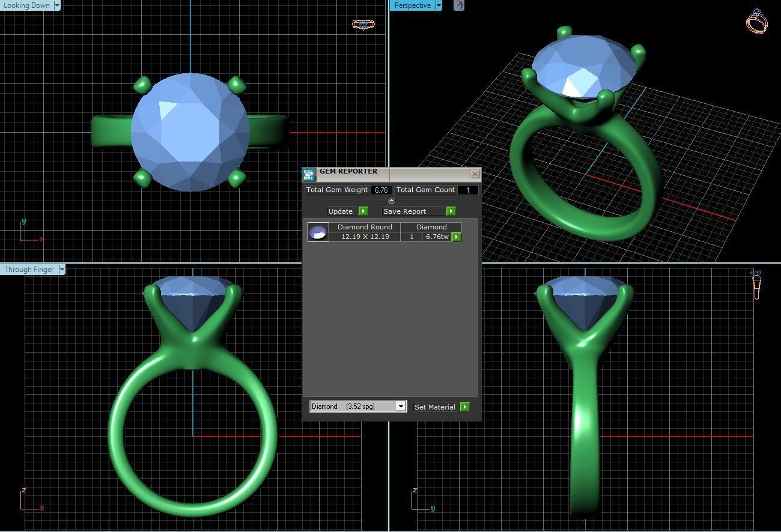
Task: Click the red tool icon beside Perspective
Action: pos(459,5)
